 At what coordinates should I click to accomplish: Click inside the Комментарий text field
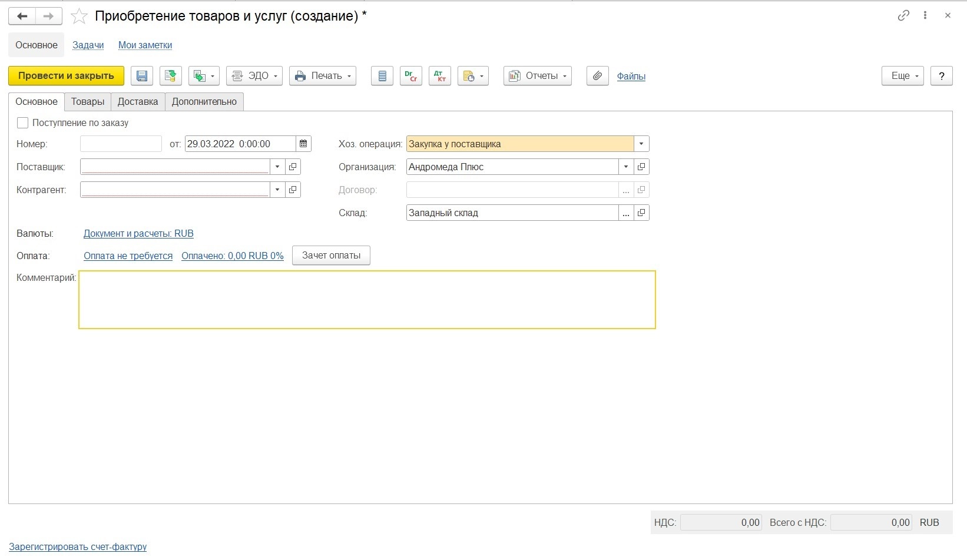[x=367, y=300]
